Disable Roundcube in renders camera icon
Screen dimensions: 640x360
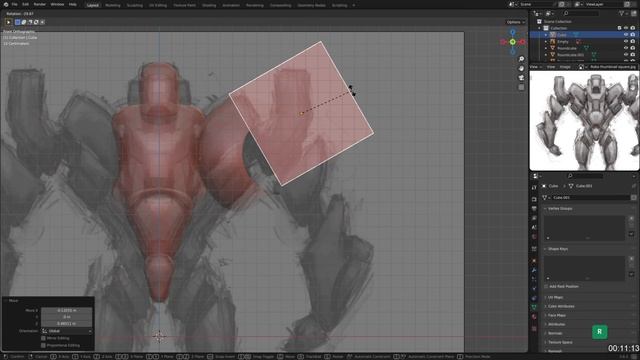coord(633,48)
